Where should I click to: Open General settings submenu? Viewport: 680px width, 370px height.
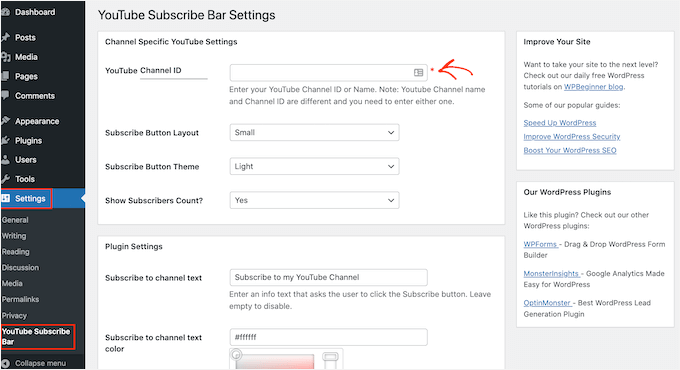[x=15, y=220]
